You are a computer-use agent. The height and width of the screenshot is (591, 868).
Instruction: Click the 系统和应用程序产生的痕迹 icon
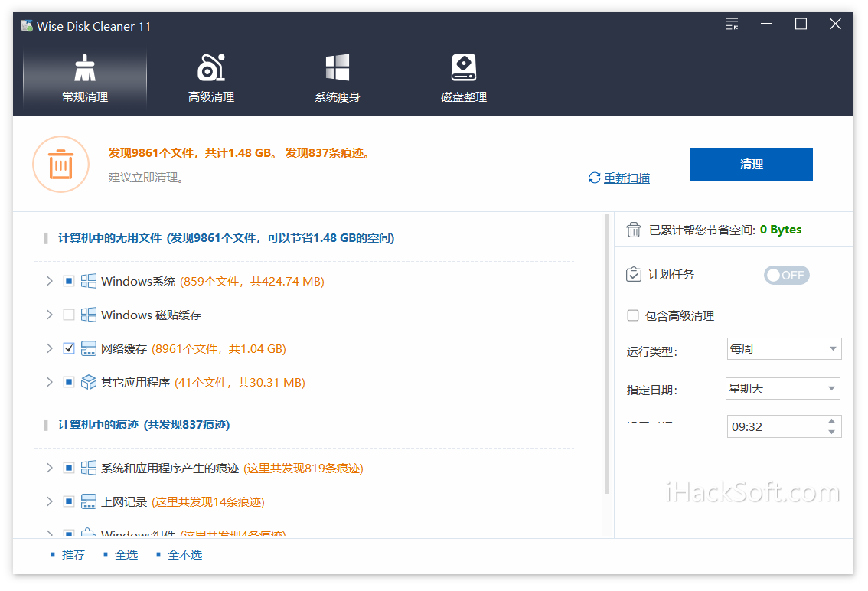click(89, 468)
